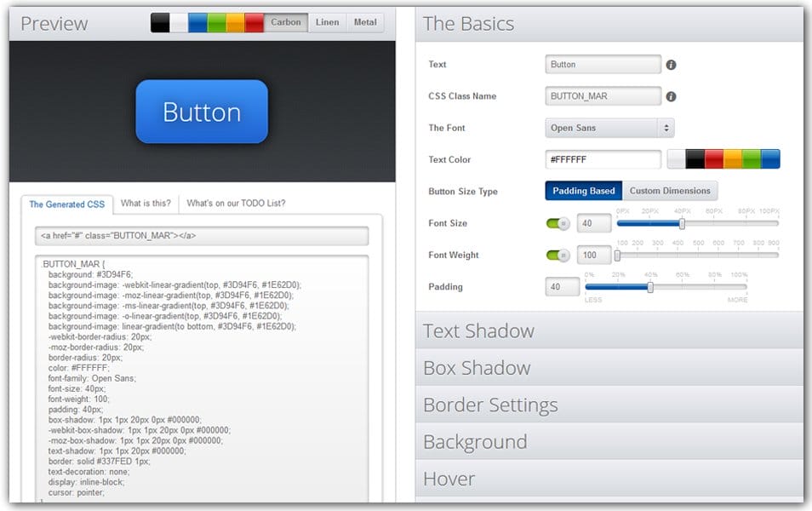Open the Open Sans font dropdown
The height and width of the screenshot is (511, 812).
tap(608, 127)
